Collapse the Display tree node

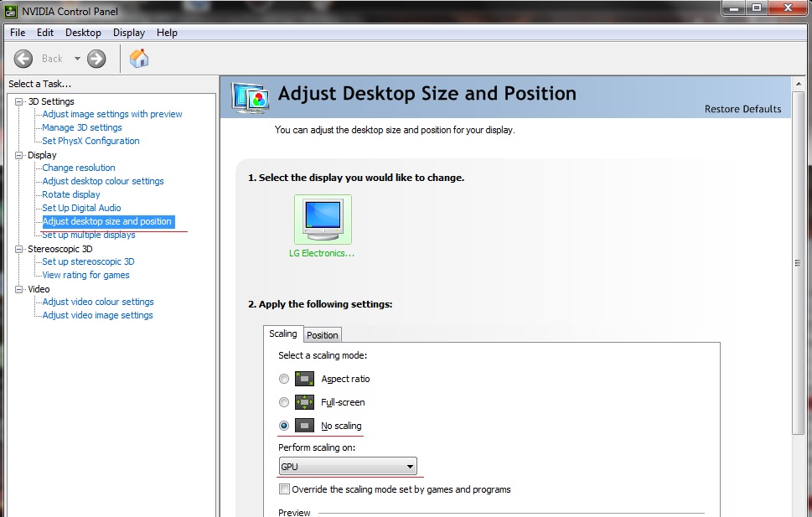pos(19,155)
